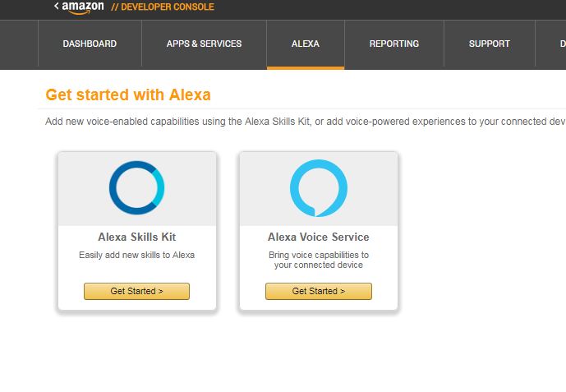Switch to Apps & Services tab
The image size is (566, 392).
[x=204, y=44]
